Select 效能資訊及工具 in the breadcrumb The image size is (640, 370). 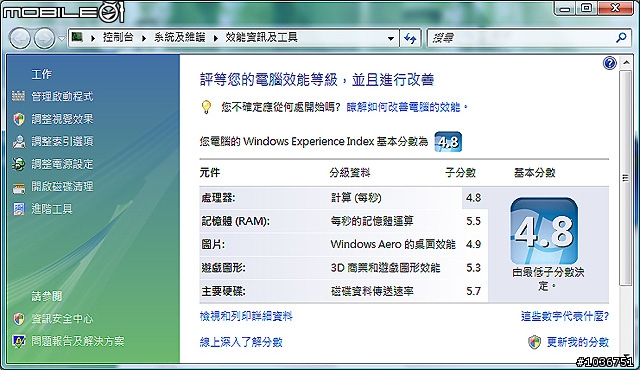tap(262, 38)
